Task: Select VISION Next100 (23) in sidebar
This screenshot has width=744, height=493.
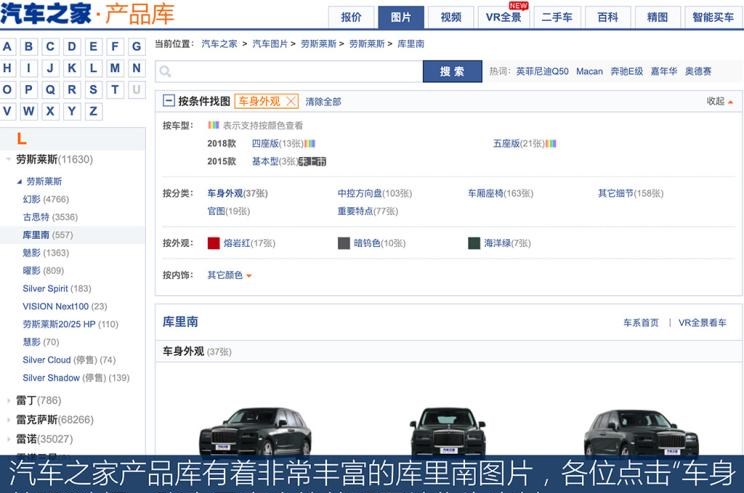Action: (x=65, y=306)
